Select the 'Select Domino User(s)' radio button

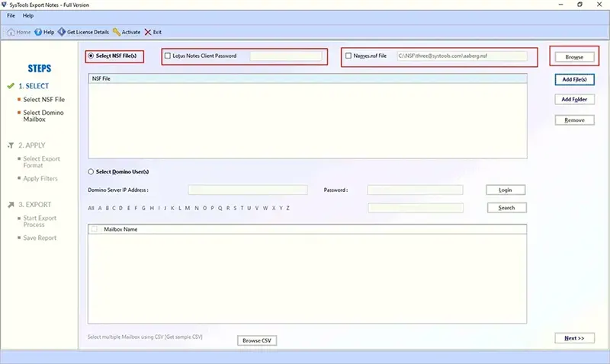click(91, 171)
